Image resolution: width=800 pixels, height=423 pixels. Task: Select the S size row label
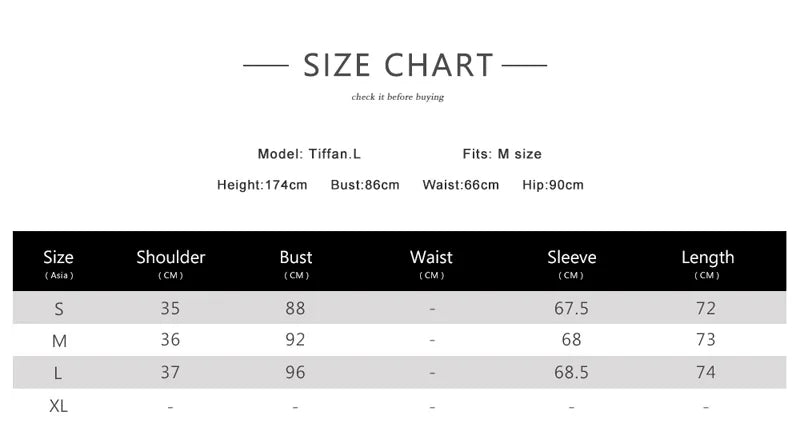59,309
